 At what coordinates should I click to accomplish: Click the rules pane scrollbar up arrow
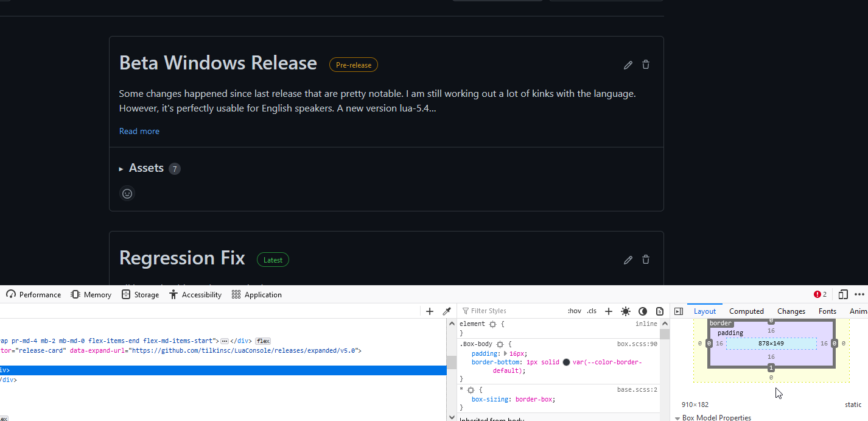coord(665,324)
